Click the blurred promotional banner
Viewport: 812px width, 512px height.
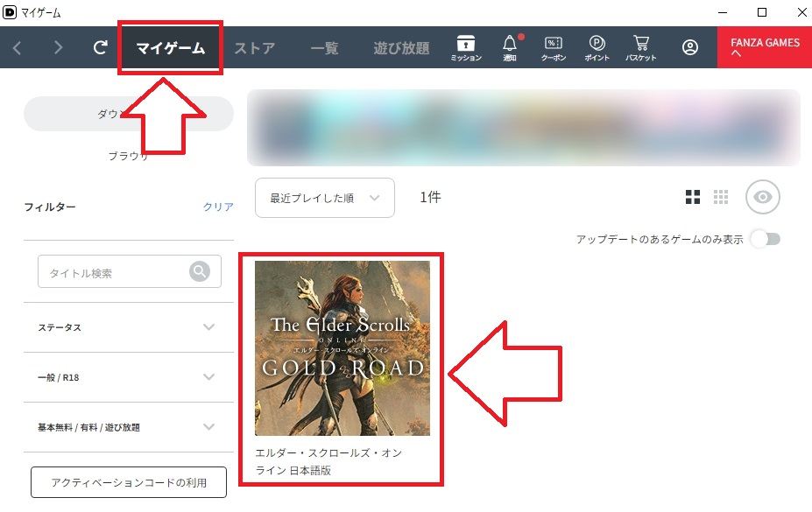click(x=524, y=128)
